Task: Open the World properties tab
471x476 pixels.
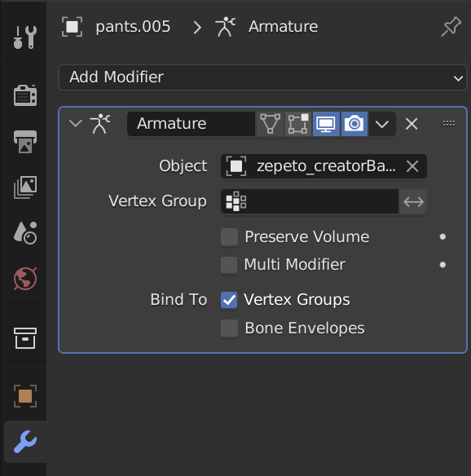Action: click(x=25, y=279)
